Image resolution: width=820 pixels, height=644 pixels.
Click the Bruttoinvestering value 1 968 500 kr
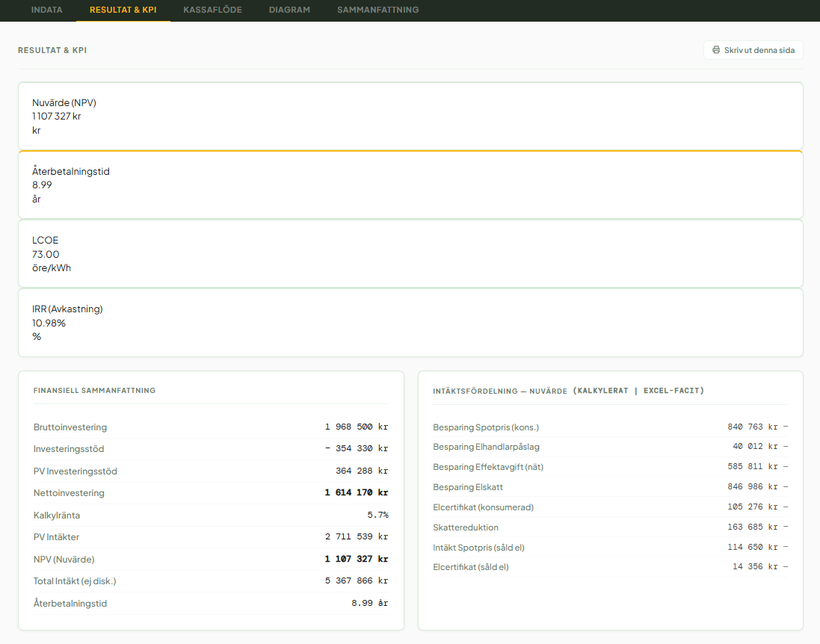356,427
